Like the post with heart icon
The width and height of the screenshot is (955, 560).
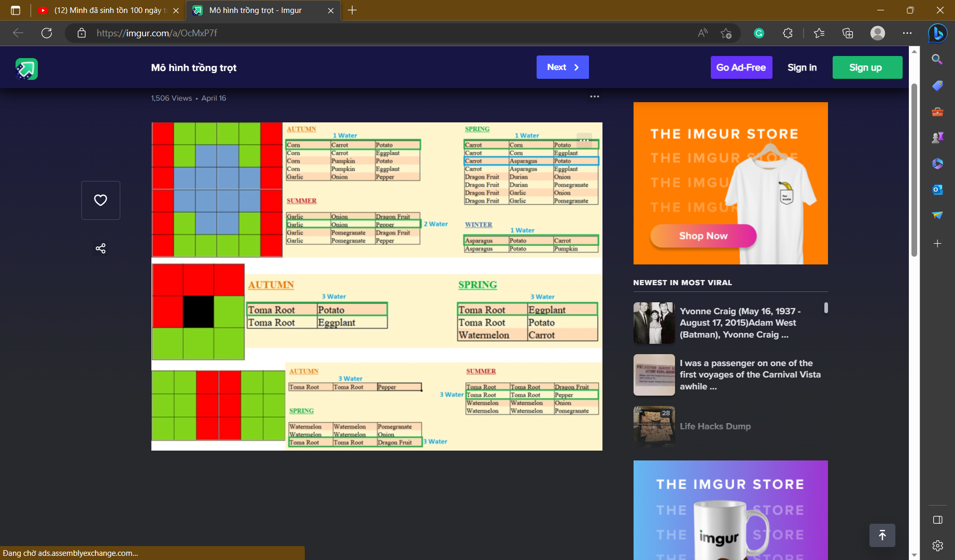tap(101, 200)
